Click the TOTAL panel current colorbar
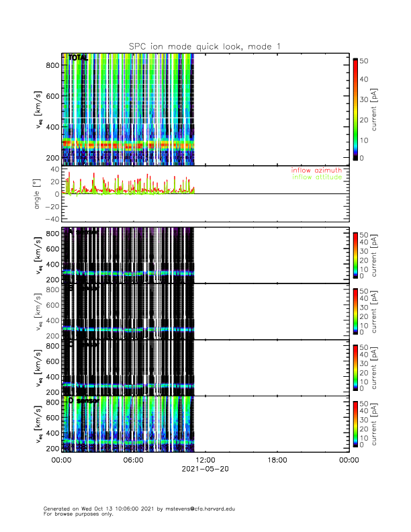This screenshot has height=532, width=411. [355, 109]
